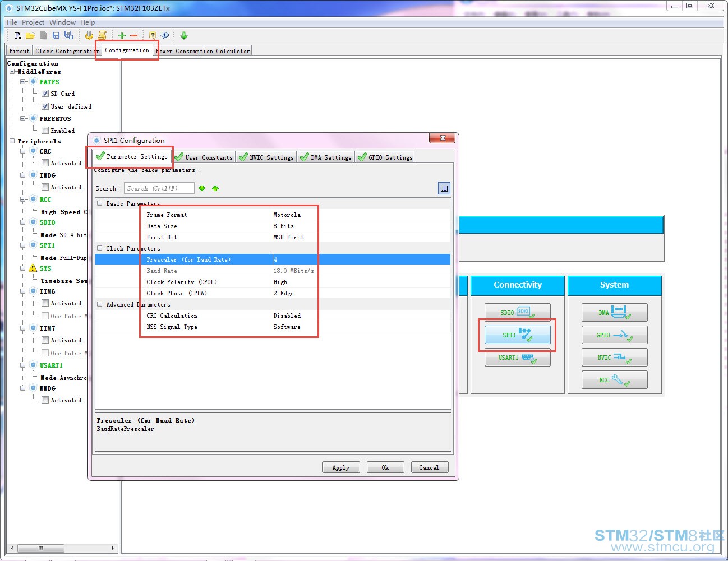Check the Activated box under TIM6
This screenshot has height=561, width=728.
click(x=45, y=303)
